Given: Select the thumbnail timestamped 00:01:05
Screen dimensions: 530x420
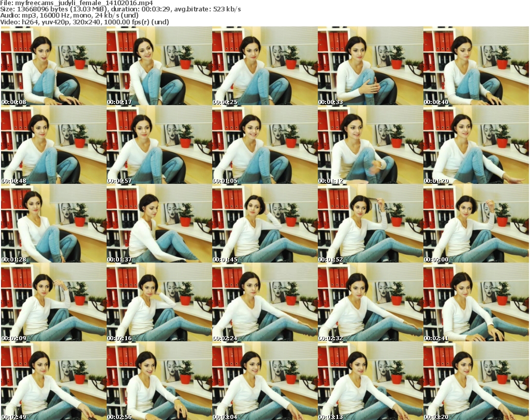Looking at the screenshot, I should point(264,144).
